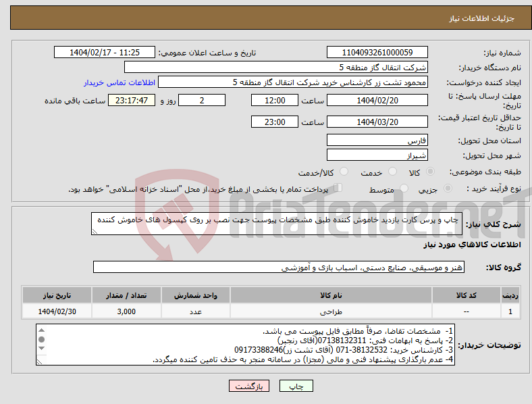The width and height of the screenshot is (532, 404).
Task: Select the کالا/خدمت radio button
Action: (344, 172)
